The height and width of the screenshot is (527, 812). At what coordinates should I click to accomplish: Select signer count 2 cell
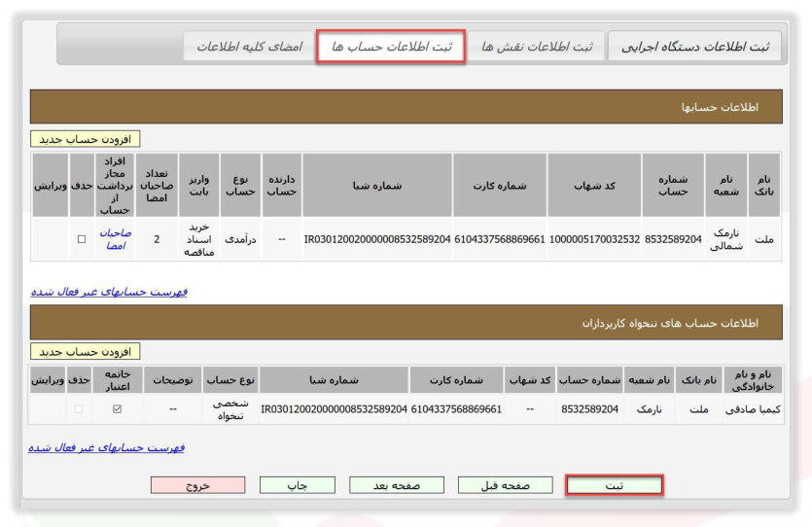tap(157, 239)
